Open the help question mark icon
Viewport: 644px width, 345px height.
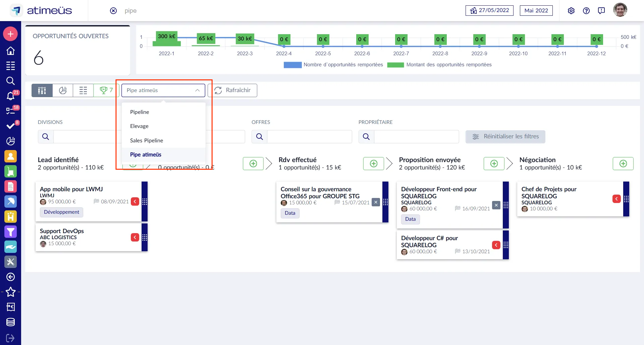coord(586,11)
